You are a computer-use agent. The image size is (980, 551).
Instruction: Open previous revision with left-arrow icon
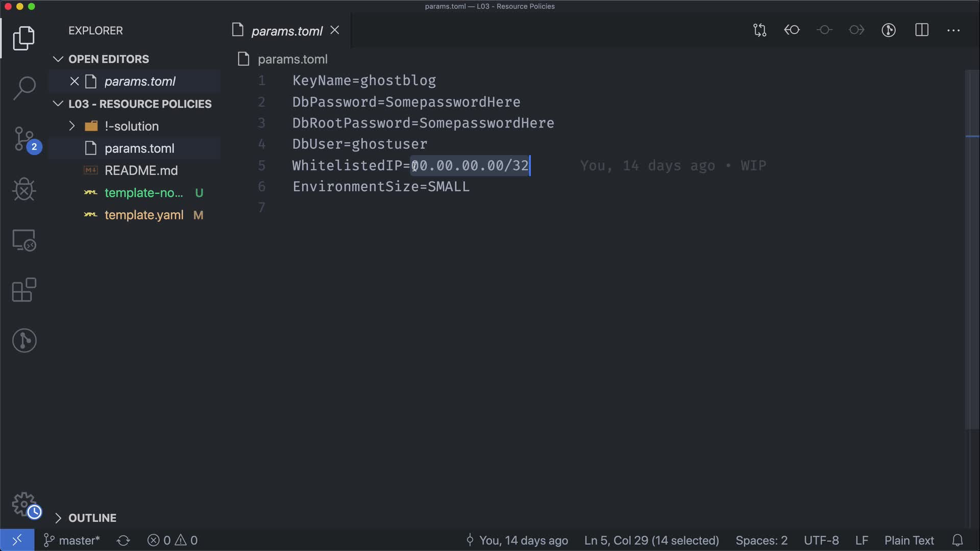coord(792,30)
